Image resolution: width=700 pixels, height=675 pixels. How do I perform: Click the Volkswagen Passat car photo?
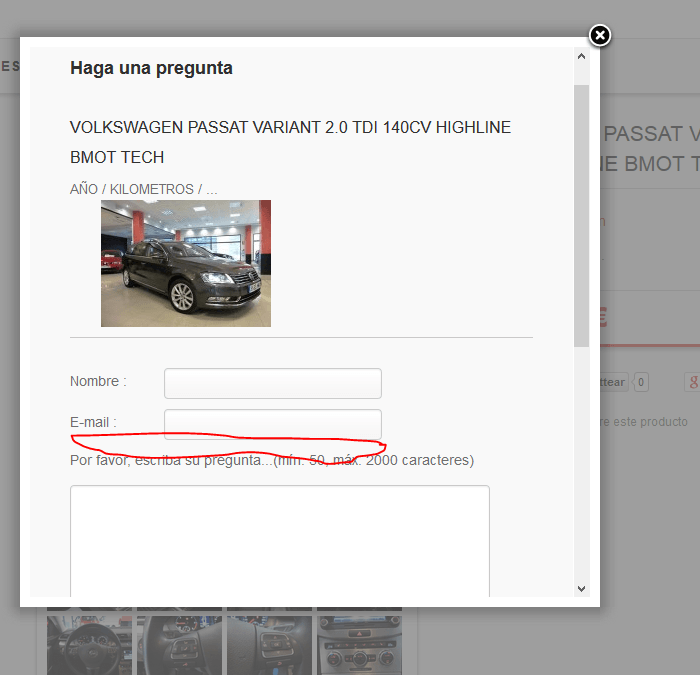click(x=186, y=263)
